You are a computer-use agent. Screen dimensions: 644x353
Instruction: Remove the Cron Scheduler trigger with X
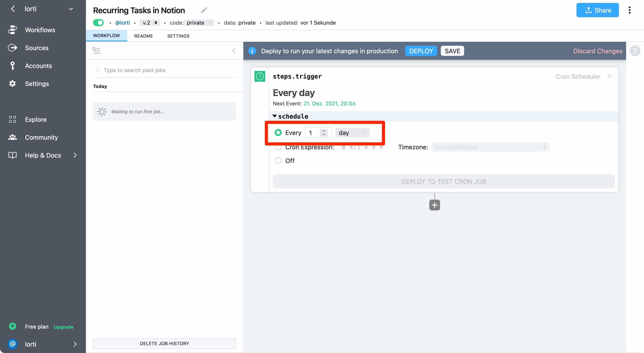(x=610, y=76)
